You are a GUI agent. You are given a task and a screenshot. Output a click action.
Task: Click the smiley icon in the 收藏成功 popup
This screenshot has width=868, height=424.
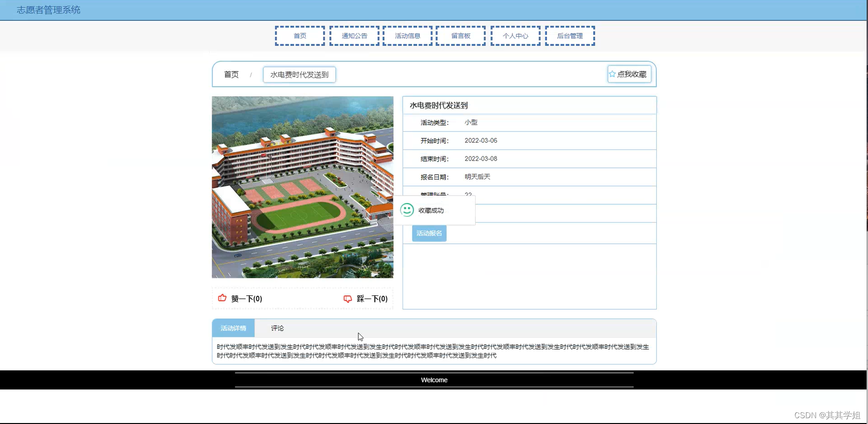(407, 210)
